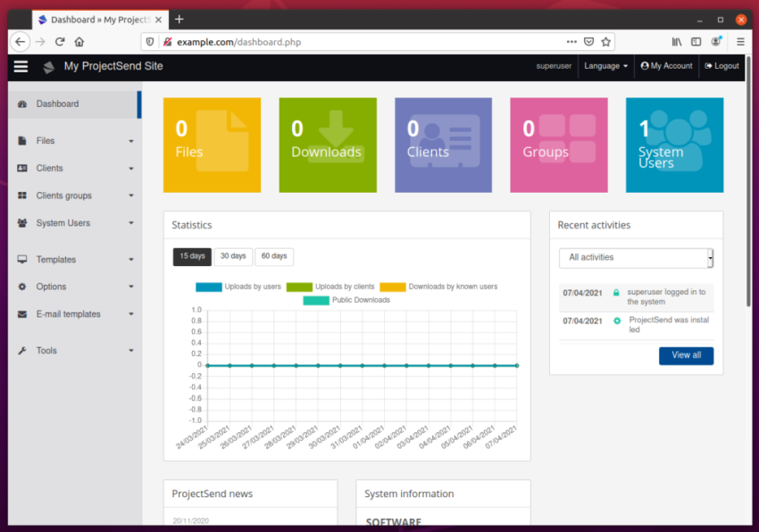Click the View all activities button
The width and height of the screenshot is (759, 532).
coord(686,355)
